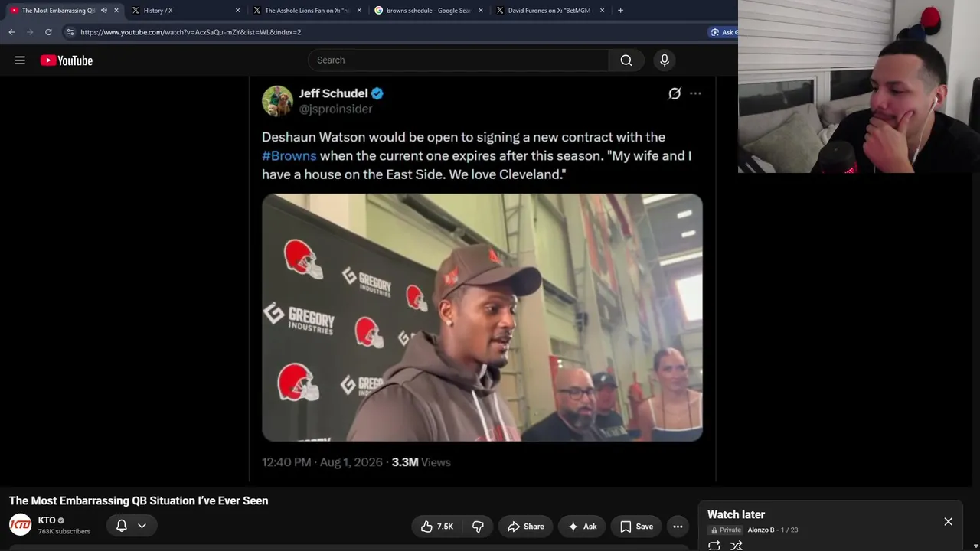Focus the YouTube search box
The height and width of the screenshot is (551, 980).
pos(458,60)
